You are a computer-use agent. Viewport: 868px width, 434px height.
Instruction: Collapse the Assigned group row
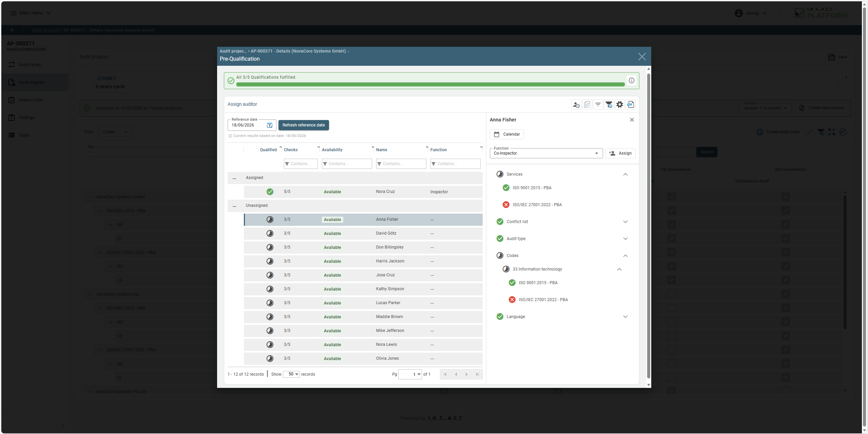click(234, 178)
